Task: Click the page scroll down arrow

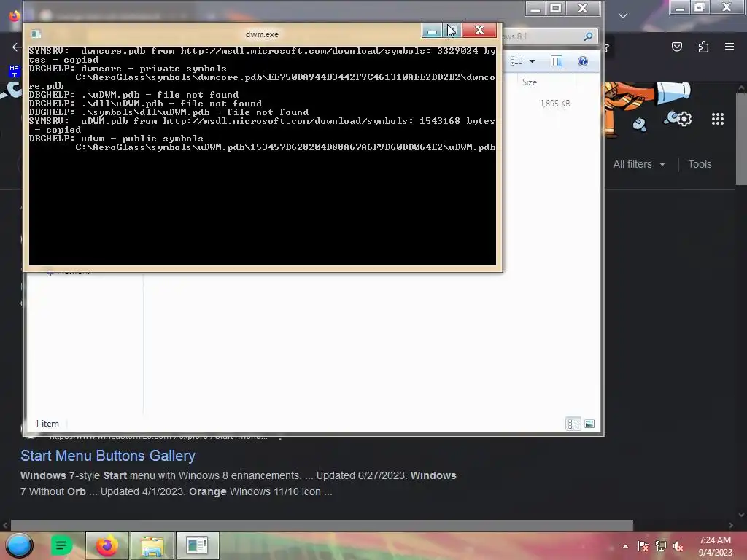Action: click(x=741, y=515)
